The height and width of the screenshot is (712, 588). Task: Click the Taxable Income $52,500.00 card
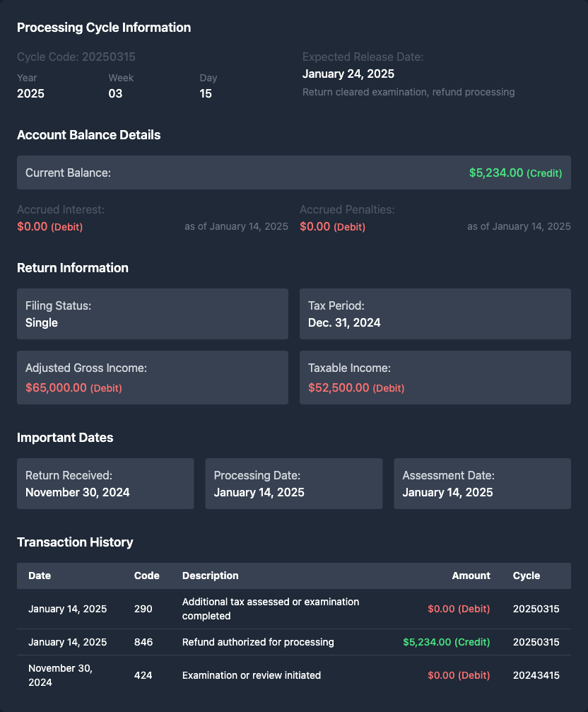(435, 378)
